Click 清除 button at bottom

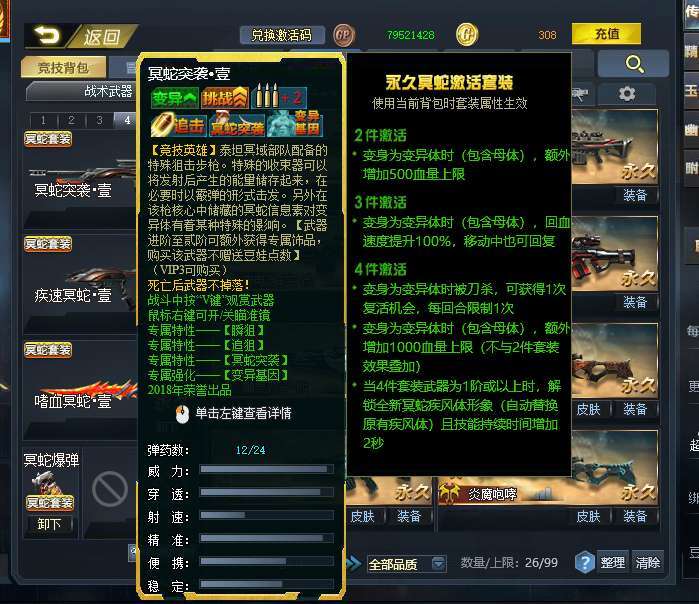[x=648, y=563]
